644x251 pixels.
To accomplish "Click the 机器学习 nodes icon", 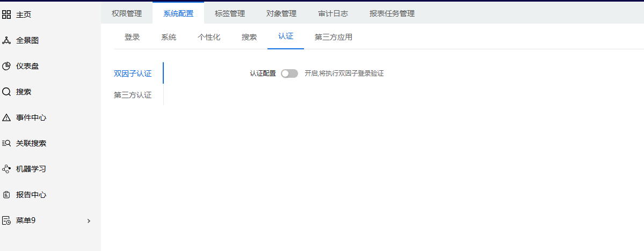I will coord(6,169).
